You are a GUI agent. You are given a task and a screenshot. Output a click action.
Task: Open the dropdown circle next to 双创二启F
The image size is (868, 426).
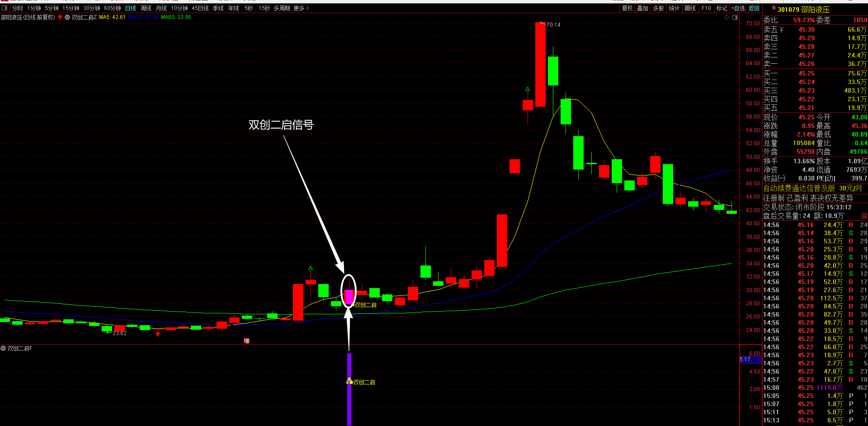tap(3, 348)
